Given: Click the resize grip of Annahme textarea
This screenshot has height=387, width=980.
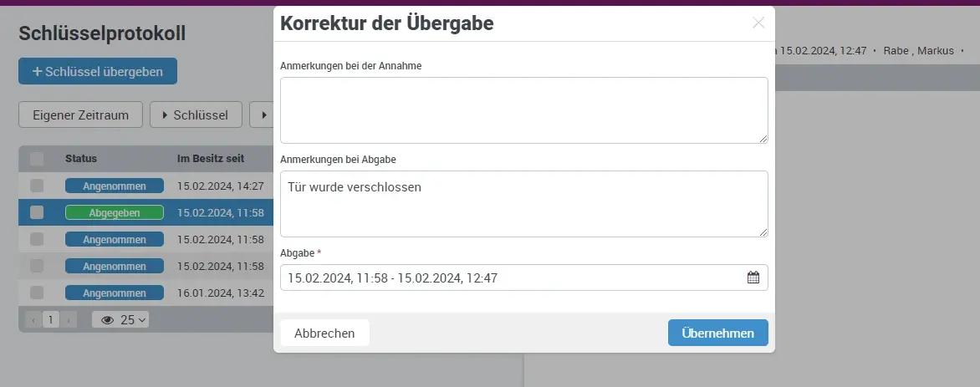Looking at the screenshot, I should pos(763,139).
